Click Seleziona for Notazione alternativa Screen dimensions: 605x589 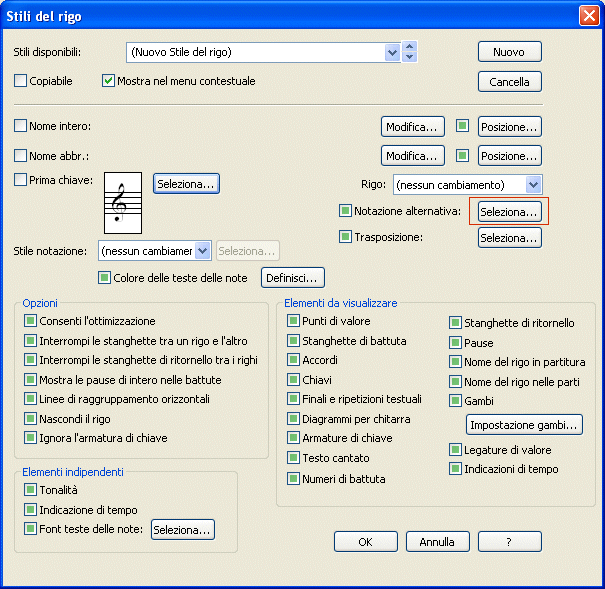pyautogui.click(x=509, y=212)
